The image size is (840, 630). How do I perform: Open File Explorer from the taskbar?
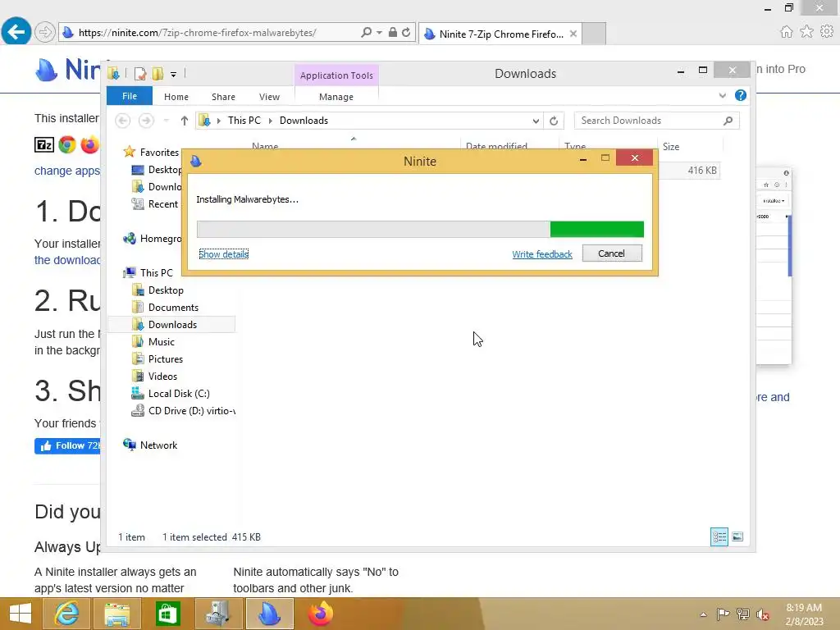click(x=116, y=614)
